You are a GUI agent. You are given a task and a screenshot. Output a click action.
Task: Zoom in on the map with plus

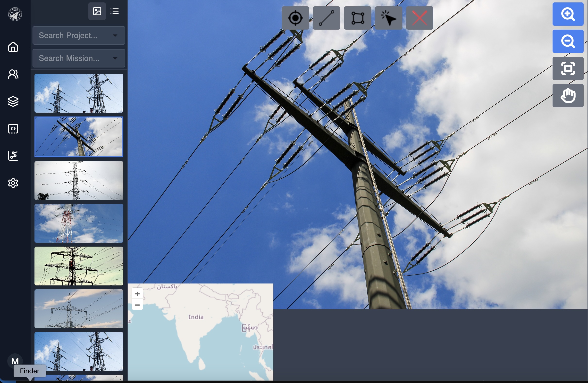[137, 294]
